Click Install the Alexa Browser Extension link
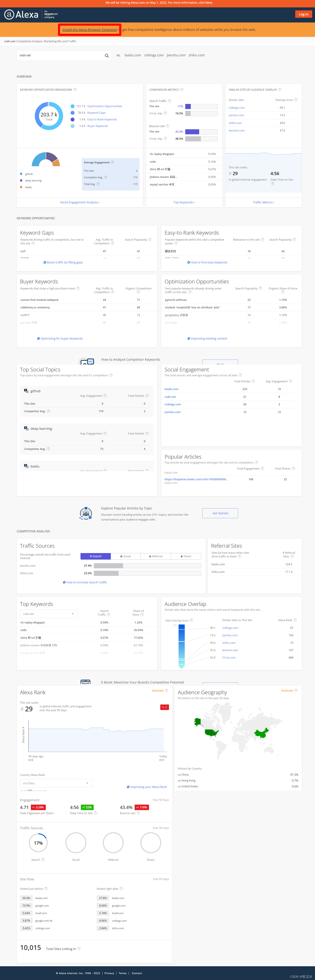This screenshot has height=980, width=315. pyautogui.click(x=90, y=30)
